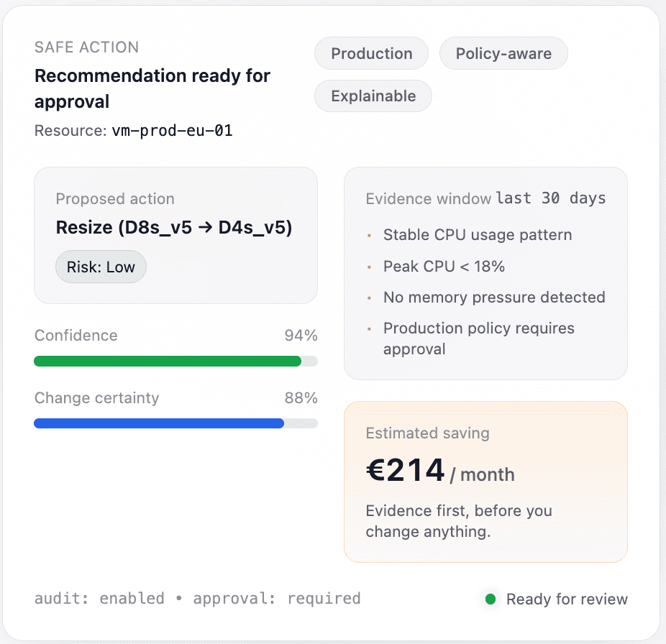Toggle the Policy-aware badge

tap(503, 53)
